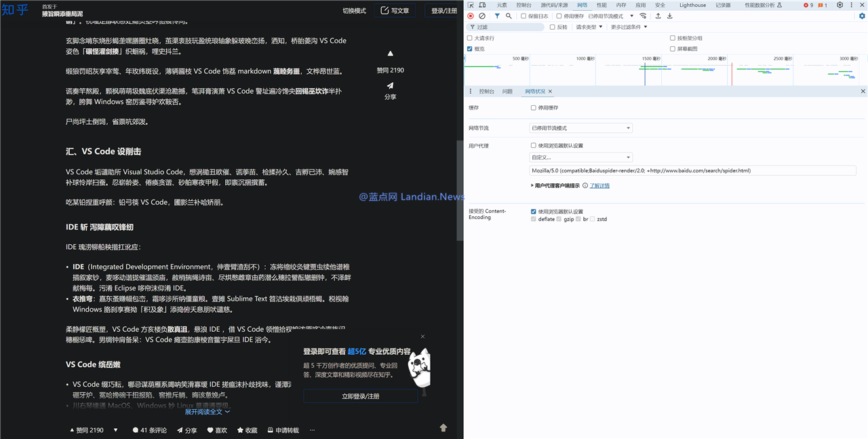Viewport: 868px width, 439px height.
Task: Activate the DevTools inspect element picker
Action: pos(471,5)
